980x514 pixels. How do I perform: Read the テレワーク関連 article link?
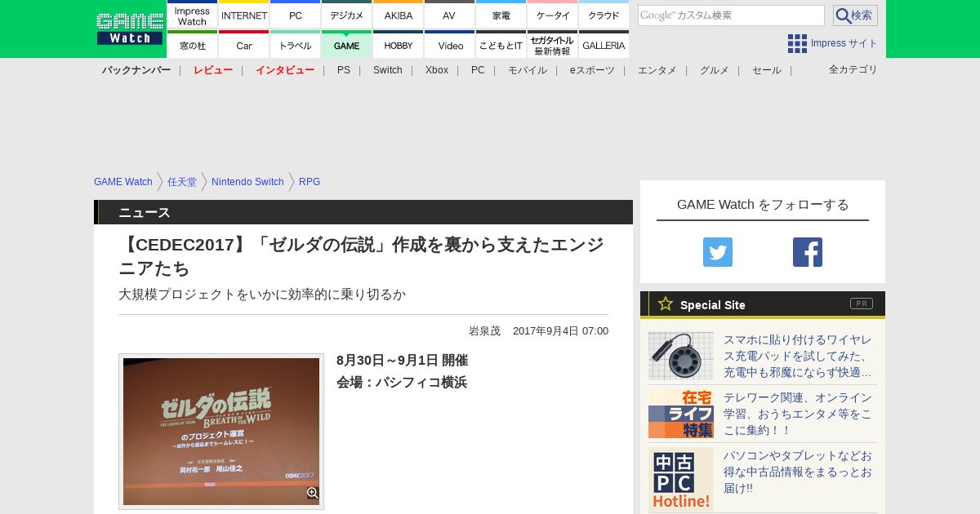point(798,414)
